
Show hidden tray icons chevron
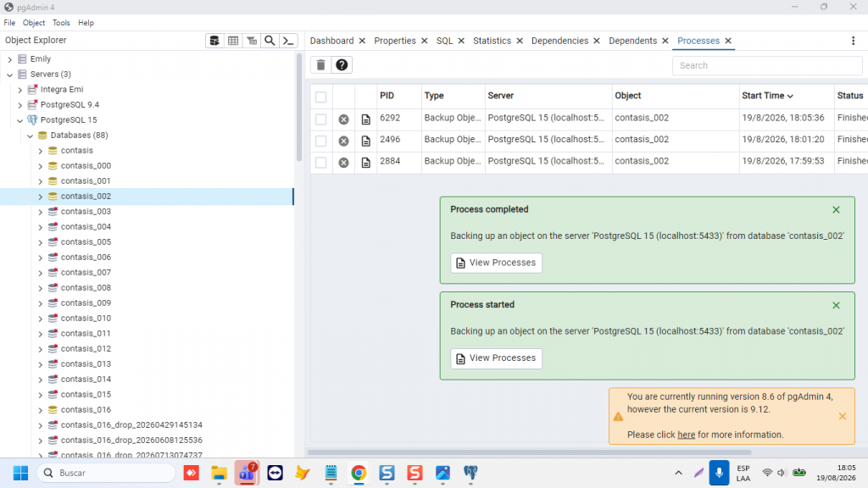point(678,473)
